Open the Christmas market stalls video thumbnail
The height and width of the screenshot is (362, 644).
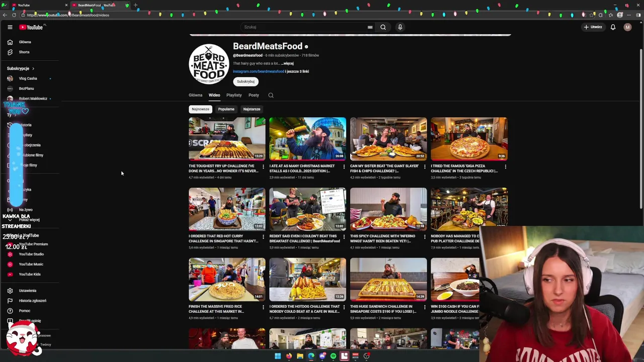(307, 139)
